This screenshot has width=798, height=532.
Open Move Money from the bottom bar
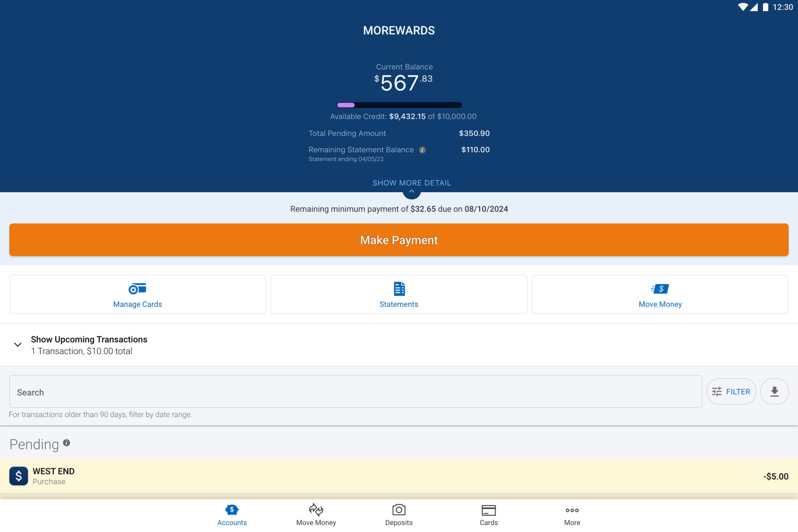point(316,514)
